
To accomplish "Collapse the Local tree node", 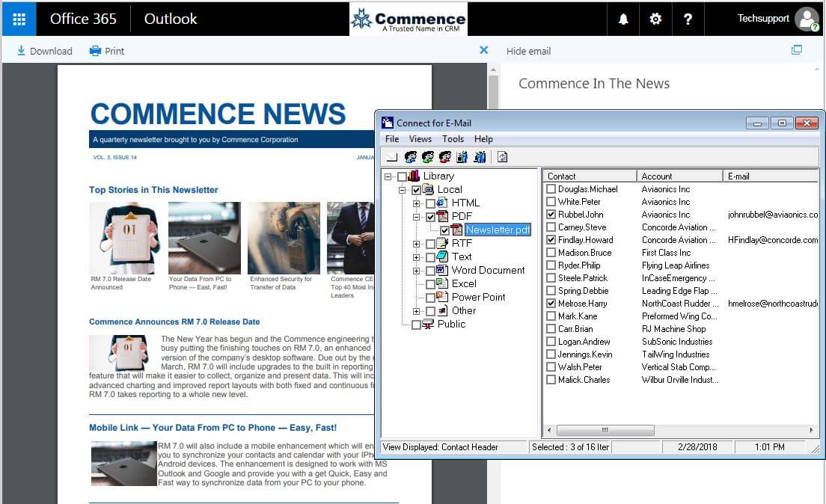I will 403,190.
